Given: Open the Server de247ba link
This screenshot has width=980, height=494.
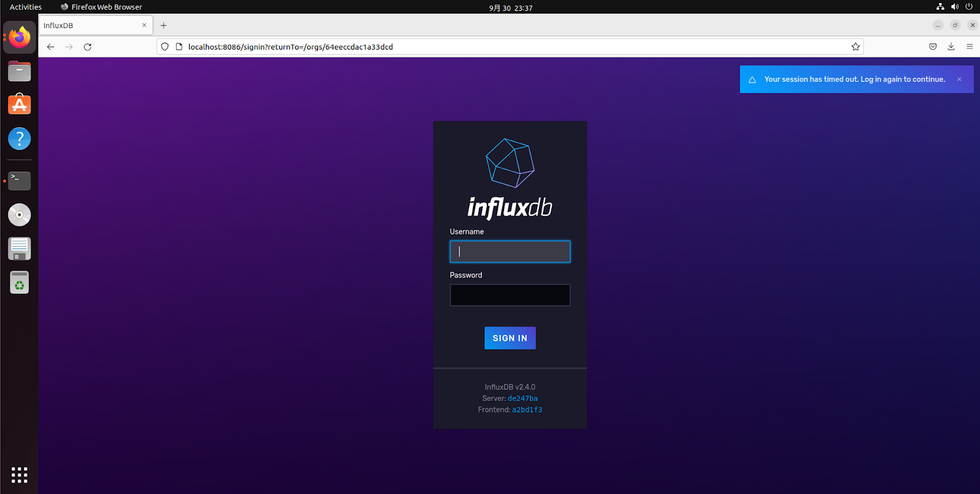Looking at the screenshot, I should click(x=522, y=399).
